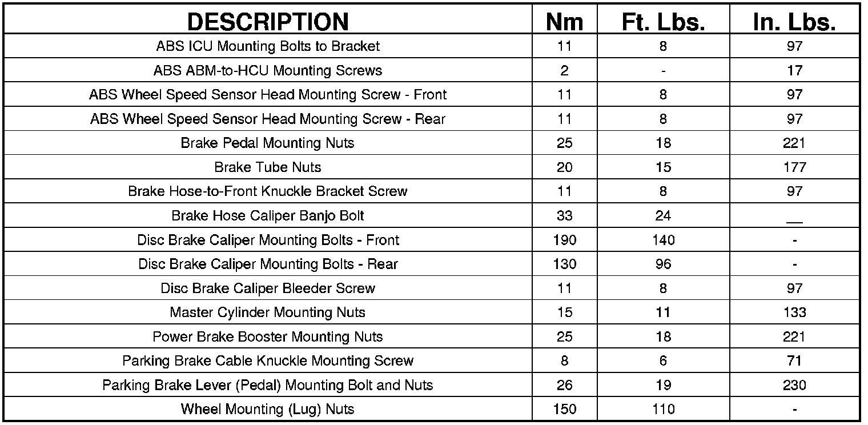The width and height of the screenshot is (868, 425).
Task: Select Disc Brake Caliper Mounting Bolts - Front
Action: [x=267, y=240]
